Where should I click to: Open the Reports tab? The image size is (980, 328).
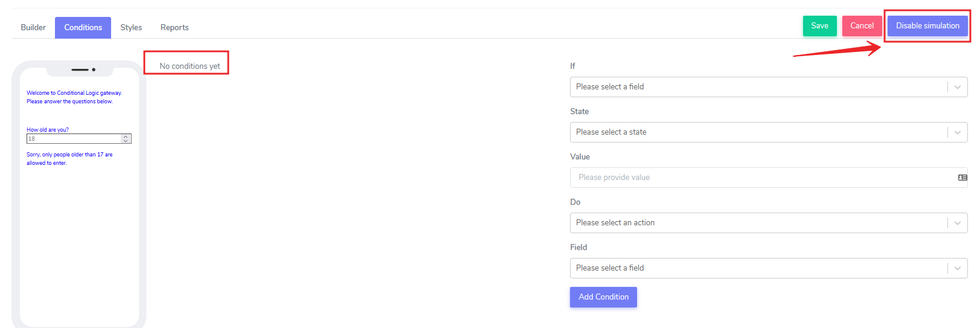click(x=175, y=28)
